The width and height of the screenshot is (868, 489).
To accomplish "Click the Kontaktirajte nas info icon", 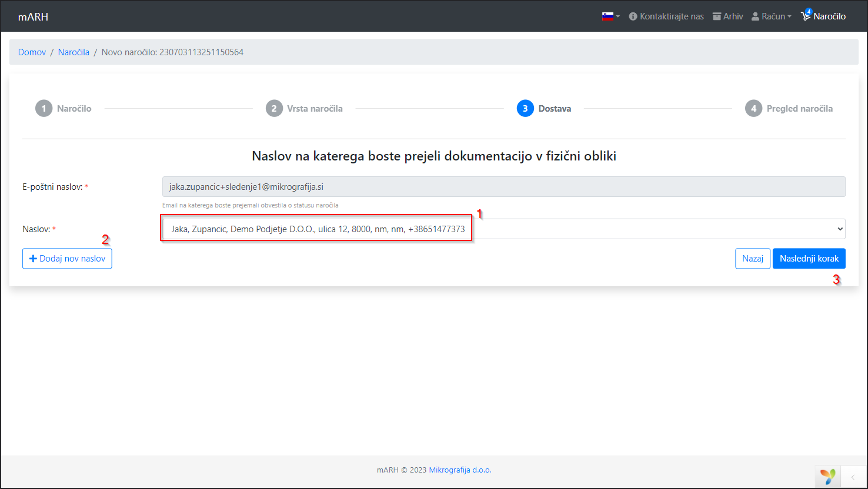I will tap(633, 16).
